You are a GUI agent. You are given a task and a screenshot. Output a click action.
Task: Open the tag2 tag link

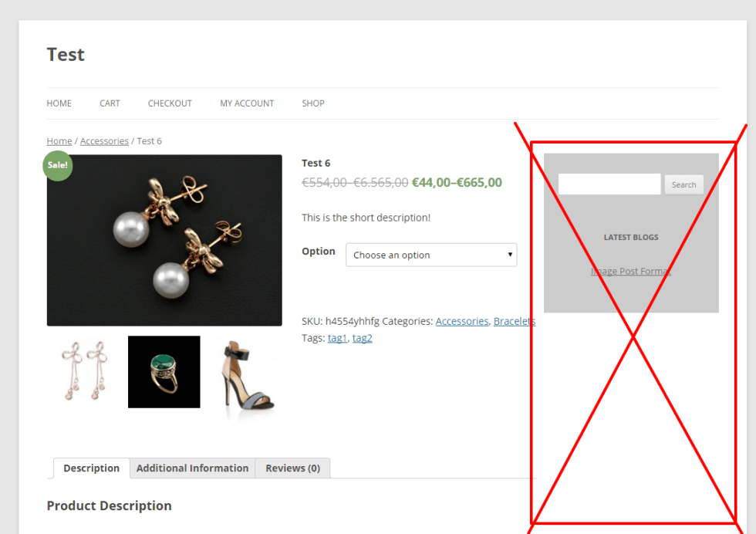click(x=362, y=338)
